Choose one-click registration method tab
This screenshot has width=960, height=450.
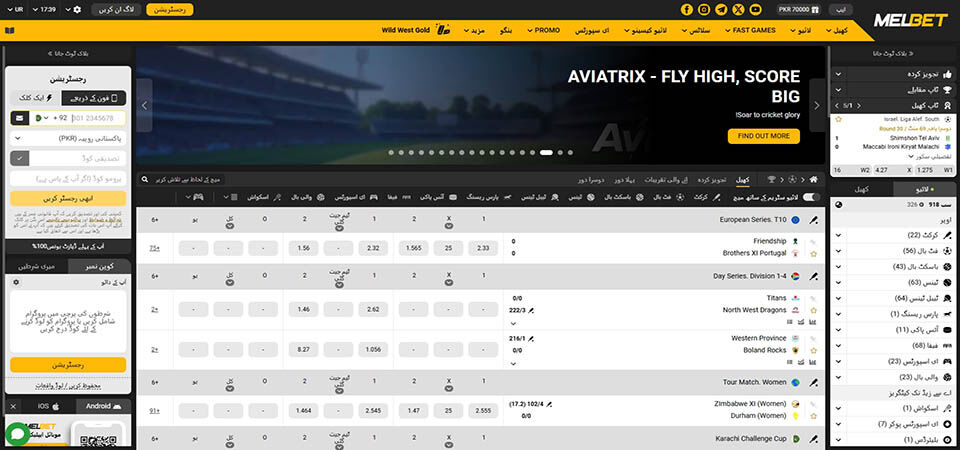point(38,97)
